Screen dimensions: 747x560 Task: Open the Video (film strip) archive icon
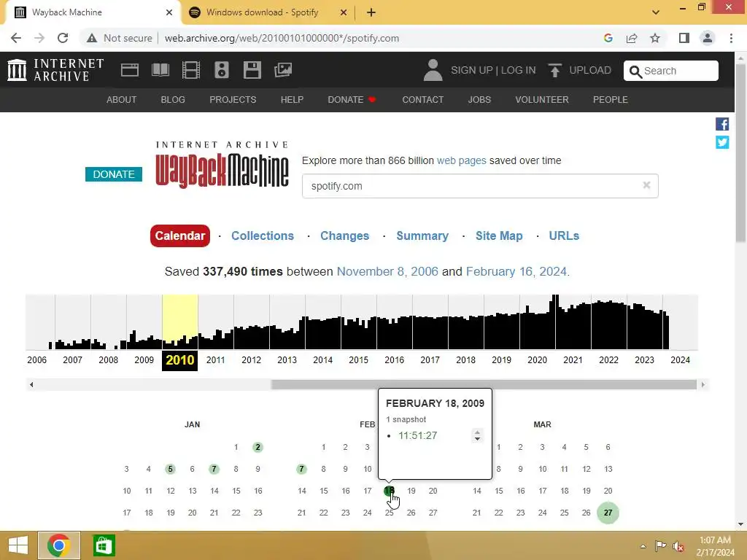tap(191, 70)
